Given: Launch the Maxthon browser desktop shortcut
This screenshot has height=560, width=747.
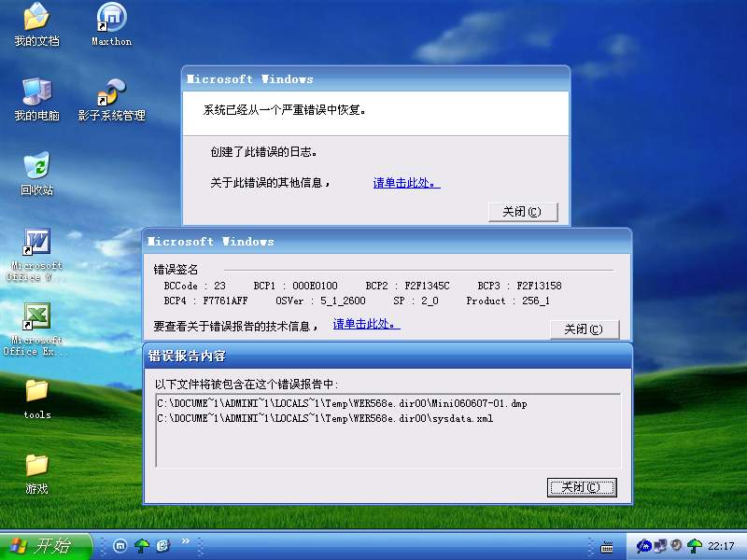Looking at the screenshot, I should click(x=111, y=25).
